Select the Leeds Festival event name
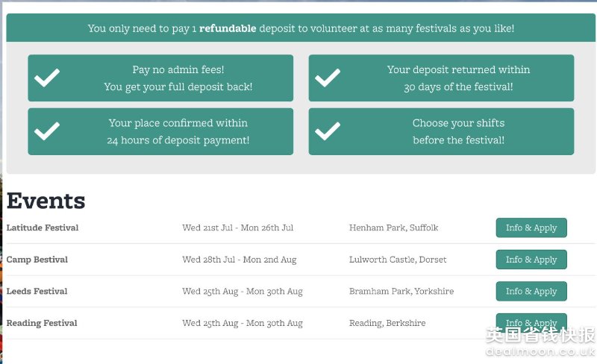 point(37,292)
